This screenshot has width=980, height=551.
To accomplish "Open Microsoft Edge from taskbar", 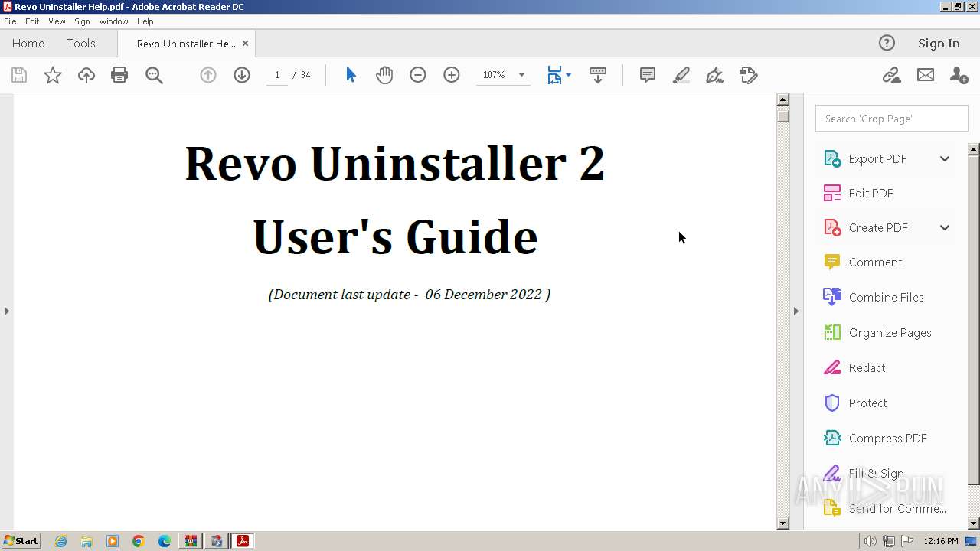I will click(x=164, y=541).
